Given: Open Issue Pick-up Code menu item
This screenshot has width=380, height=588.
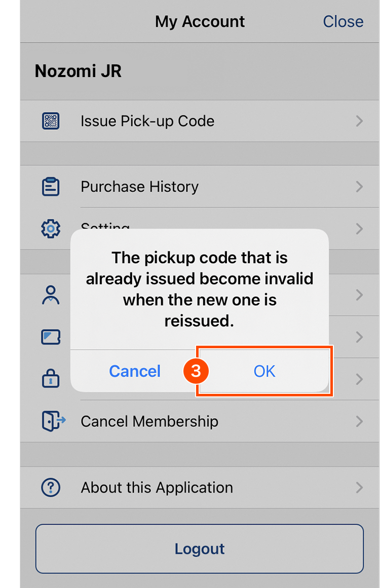Looking at the screenshot, I should (x=147, y=121).
